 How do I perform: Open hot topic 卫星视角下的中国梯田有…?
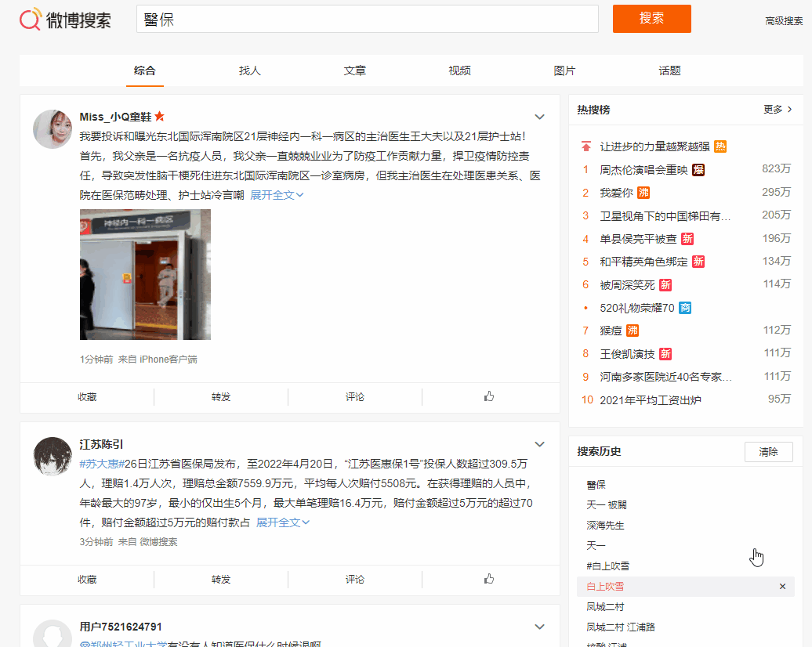665,216
